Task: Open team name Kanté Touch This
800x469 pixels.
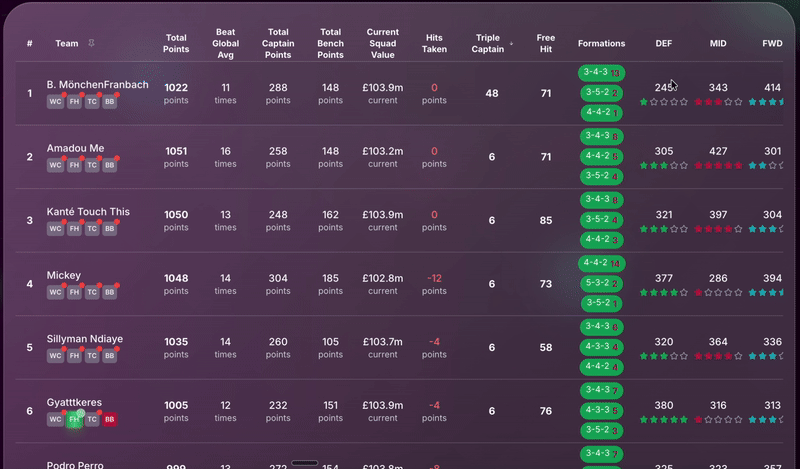Action: 88,212
